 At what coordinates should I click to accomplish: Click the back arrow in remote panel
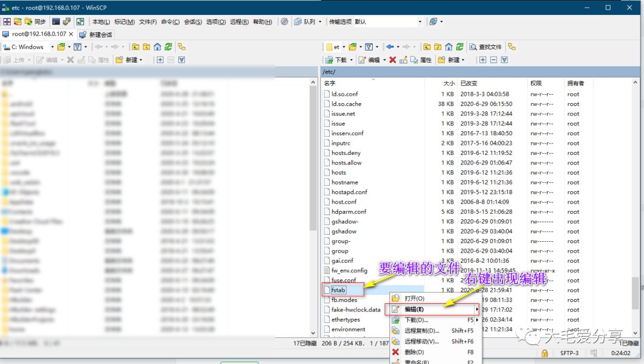pos(390,47)
